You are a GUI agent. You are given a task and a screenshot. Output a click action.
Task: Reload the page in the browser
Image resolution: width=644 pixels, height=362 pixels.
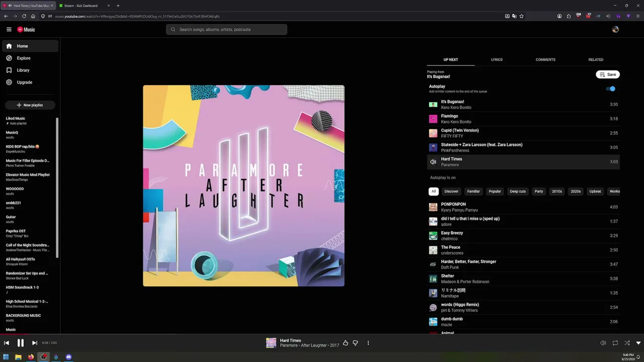[24, 16]
